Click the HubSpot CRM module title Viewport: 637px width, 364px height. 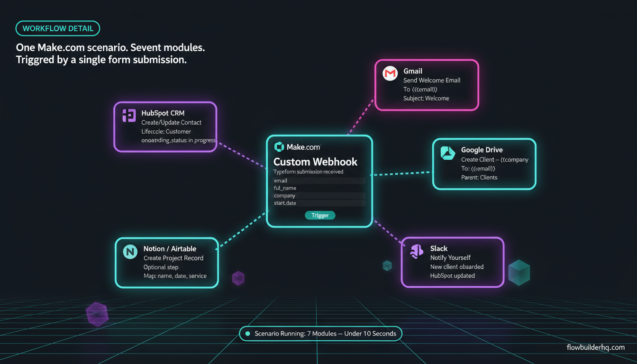pyautogui.click(x=163, y=113)
